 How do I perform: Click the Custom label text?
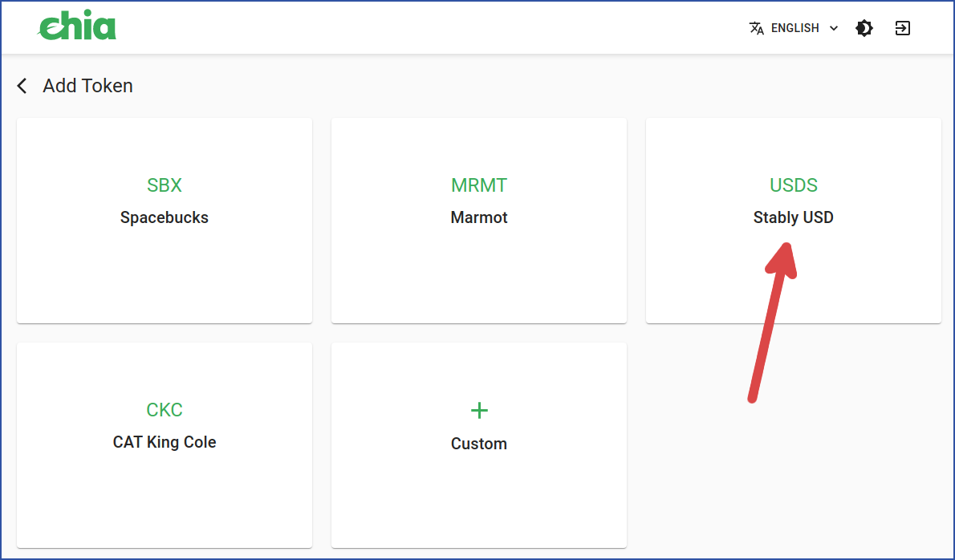479,444
